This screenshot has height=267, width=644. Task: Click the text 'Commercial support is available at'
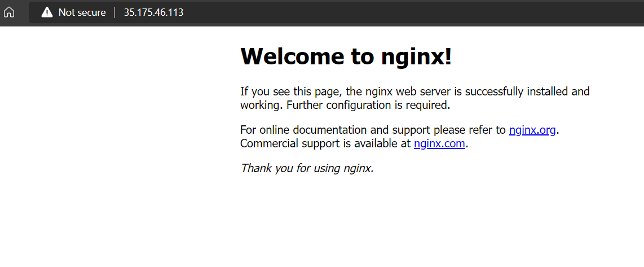pos(325,143)
